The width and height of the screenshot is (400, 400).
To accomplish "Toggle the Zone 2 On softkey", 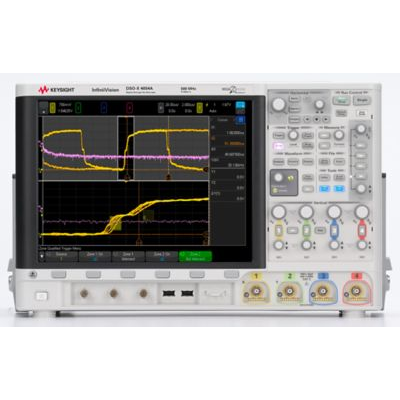I will click(x=162, y=256).
